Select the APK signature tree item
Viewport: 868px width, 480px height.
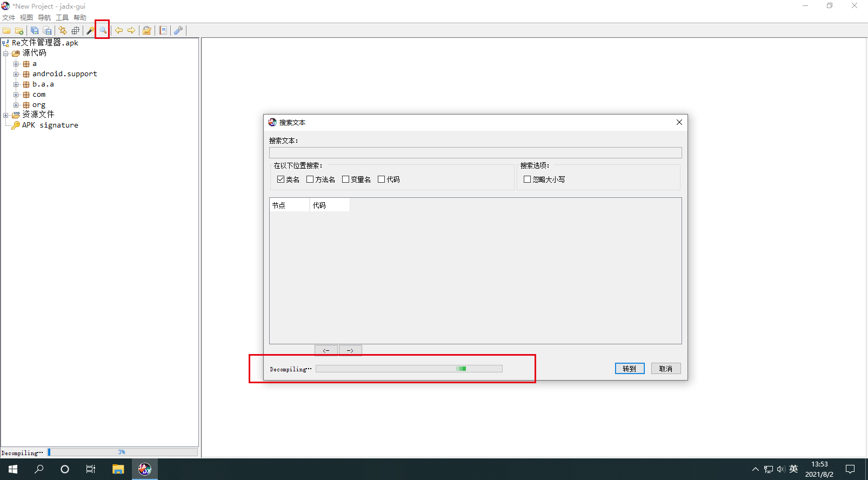(x=50, y=125)
